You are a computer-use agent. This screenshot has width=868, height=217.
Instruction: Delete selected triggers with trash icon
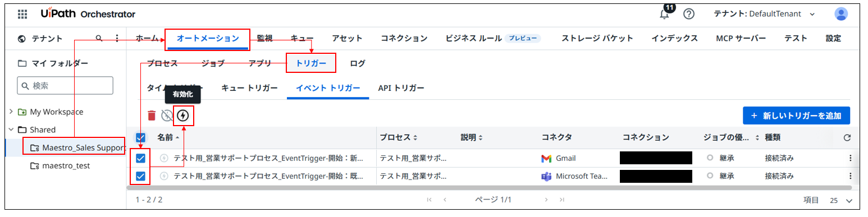[x=152, y=116]
